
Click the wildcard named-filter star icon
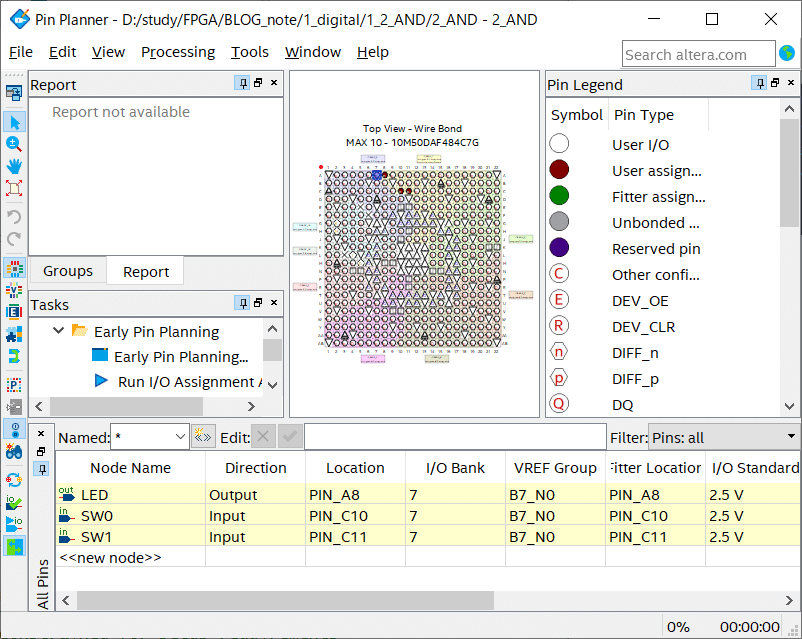pos(203,437)
